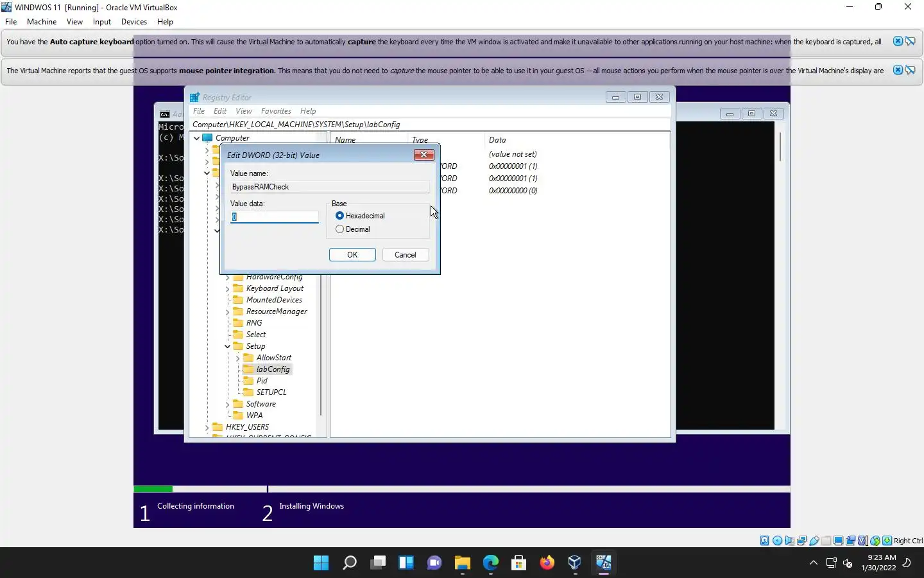The image size is (924, 578).
Task: Suppress the mouse pointer integration message permanently
Action: 911,70
